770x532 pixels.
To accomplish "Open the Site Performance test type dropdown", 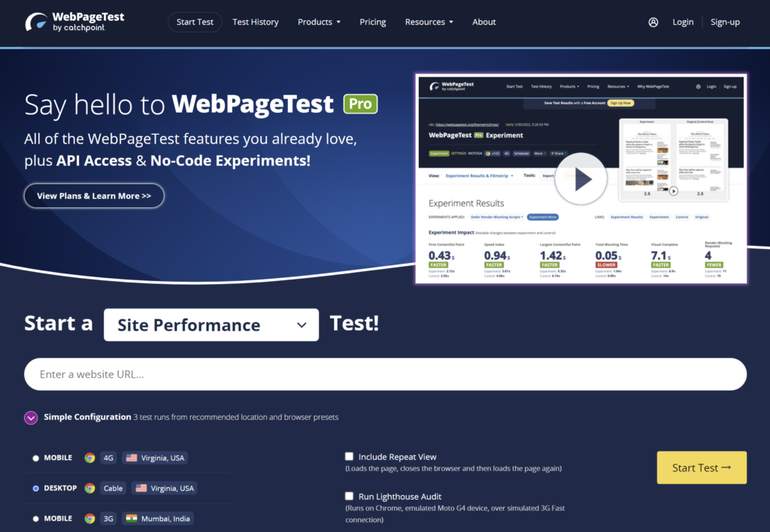I will (x=211, y=325).
